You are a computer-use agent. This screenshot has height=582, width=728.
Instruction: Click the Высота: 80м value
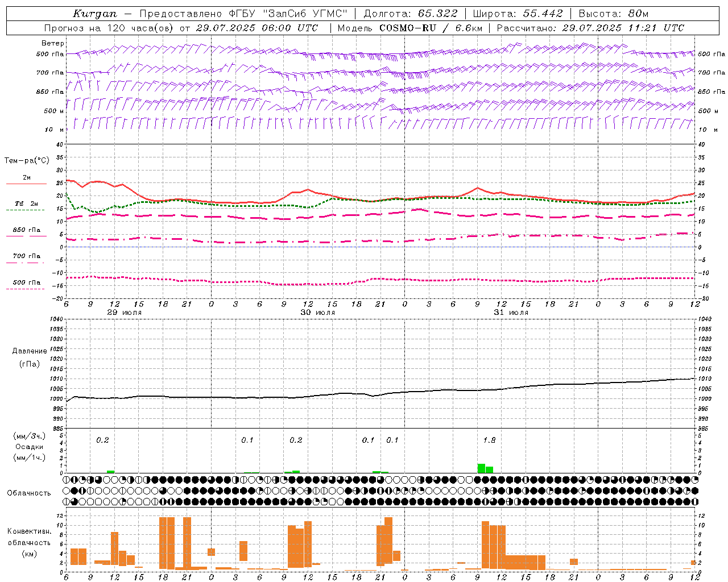click(614, 14)
